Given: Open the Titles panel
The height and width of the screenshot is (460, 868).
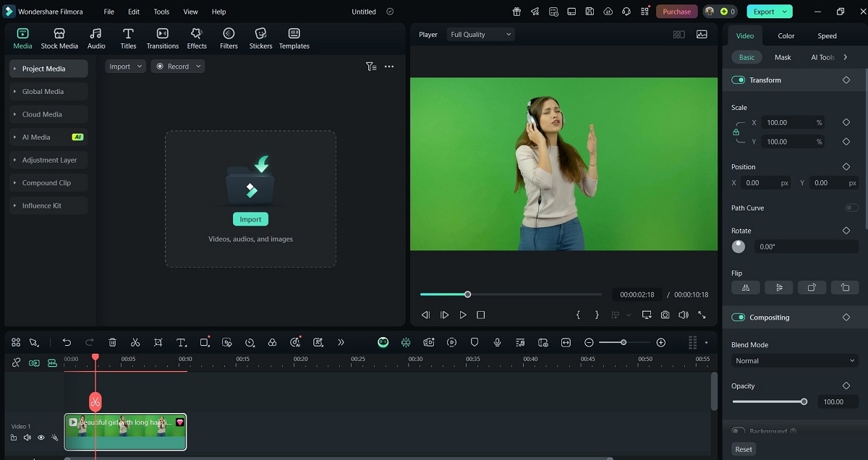Looking at the screenshot, I should (x=128, y=38).
